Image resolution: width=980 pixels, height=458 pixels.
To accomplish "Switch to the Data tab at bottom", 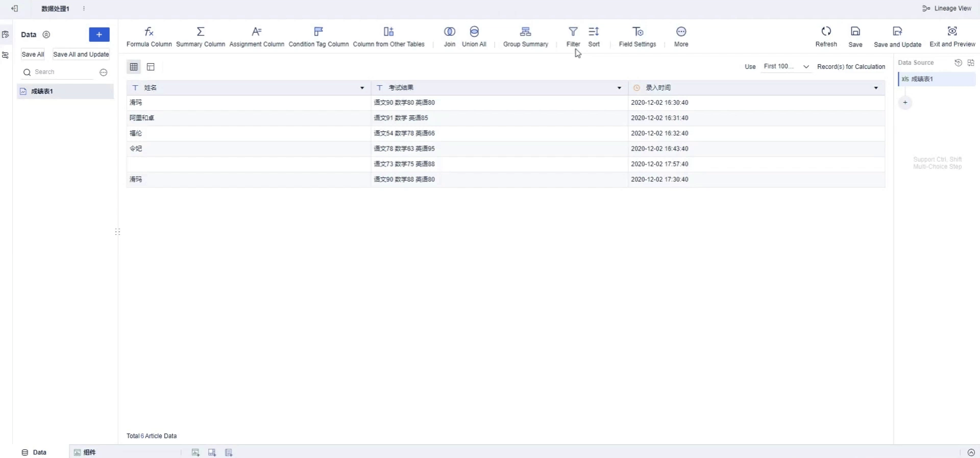I will pyautogui.click(x=34, y=452).
